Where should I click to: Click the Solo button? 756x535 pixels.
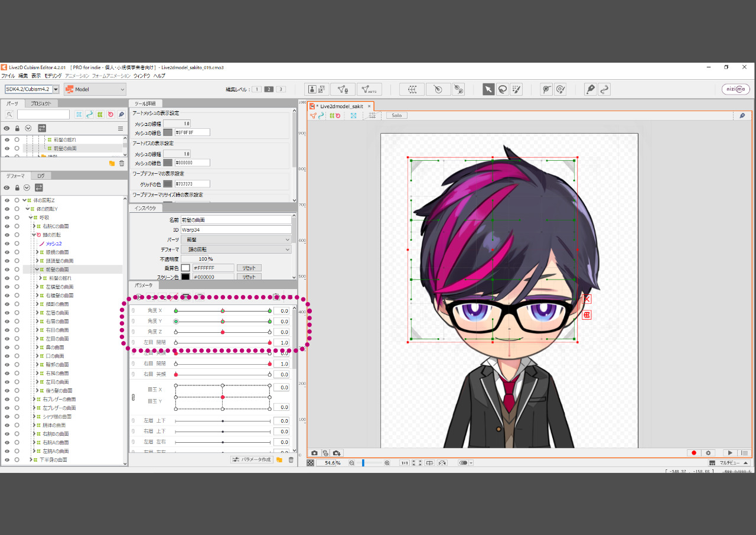[396, 115]
